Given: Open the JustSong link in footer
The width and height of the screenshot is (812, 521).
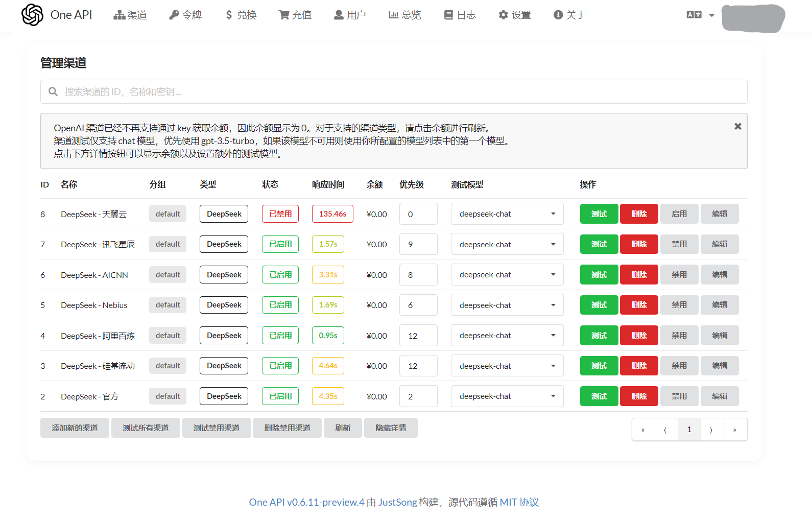Looking at the screenshot, I should (x=397, y=502).
